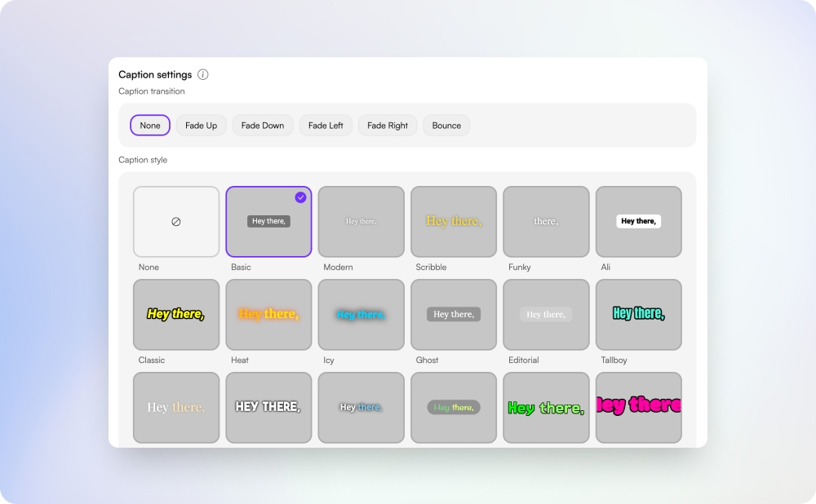Pick the Funky caption style

coord(546,221)
